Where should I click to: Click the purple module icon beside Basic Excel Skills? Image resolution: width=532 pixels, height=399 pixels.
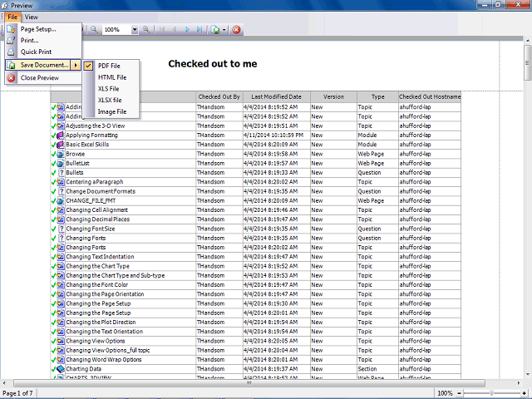tap(61, 145)
